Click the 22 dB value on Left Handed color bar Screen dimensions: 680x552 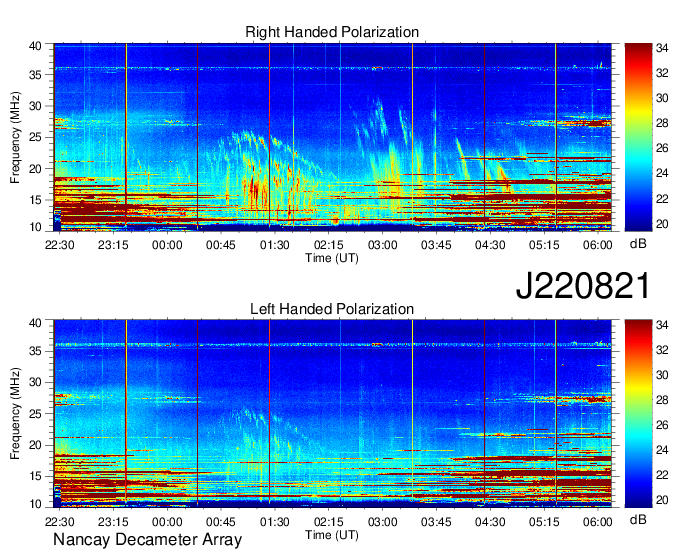(662, 475)
